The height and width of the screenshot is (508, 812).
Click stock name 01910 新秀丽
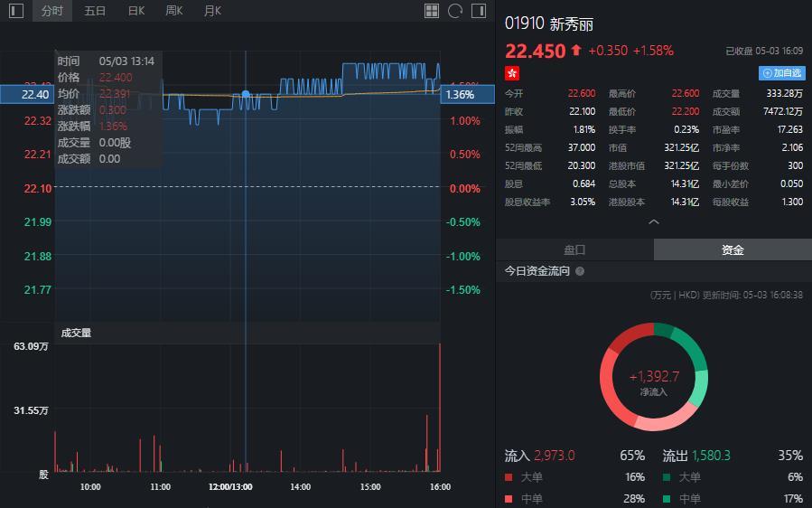tap(548, 24)
